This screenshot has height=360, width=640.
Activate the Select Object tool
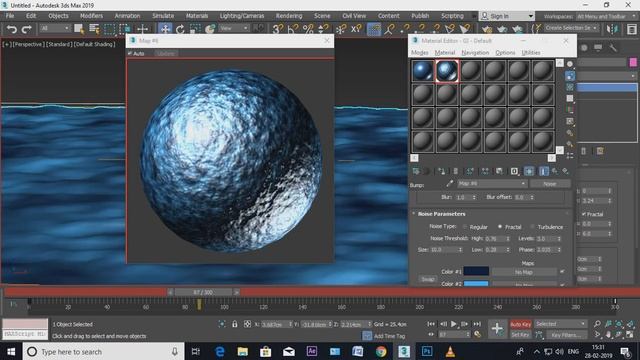coord(79,29)
